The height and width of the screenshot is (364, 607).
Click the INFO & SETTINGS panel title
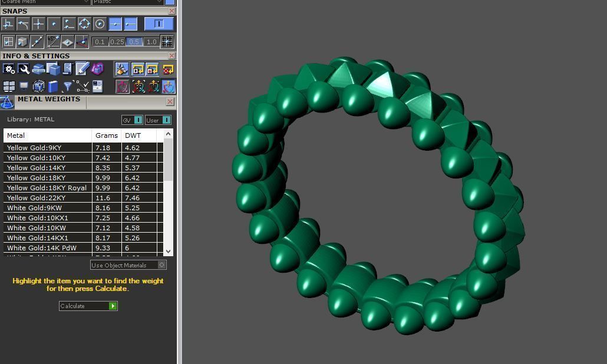[x=35, y=55]
